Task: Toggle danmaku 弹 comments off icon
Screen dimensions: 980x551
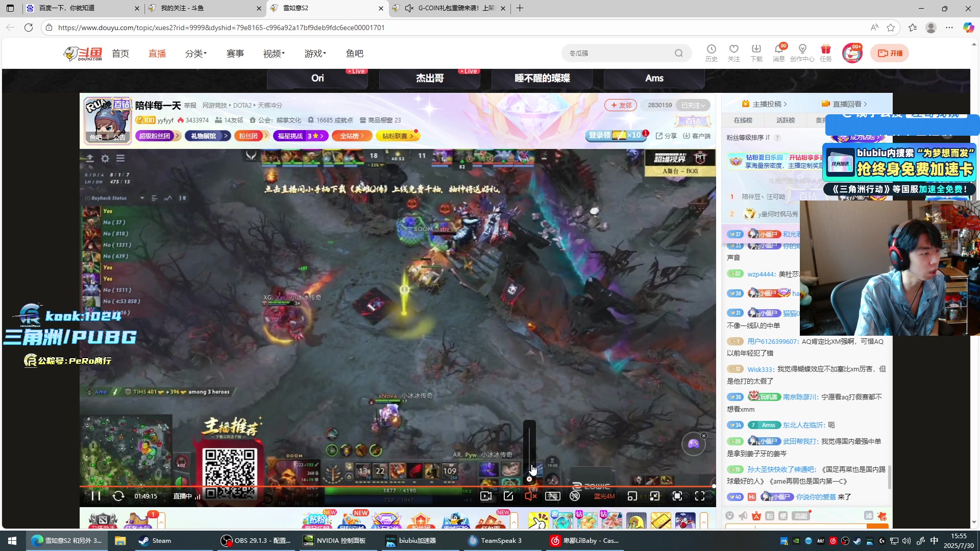Action: 575,496
